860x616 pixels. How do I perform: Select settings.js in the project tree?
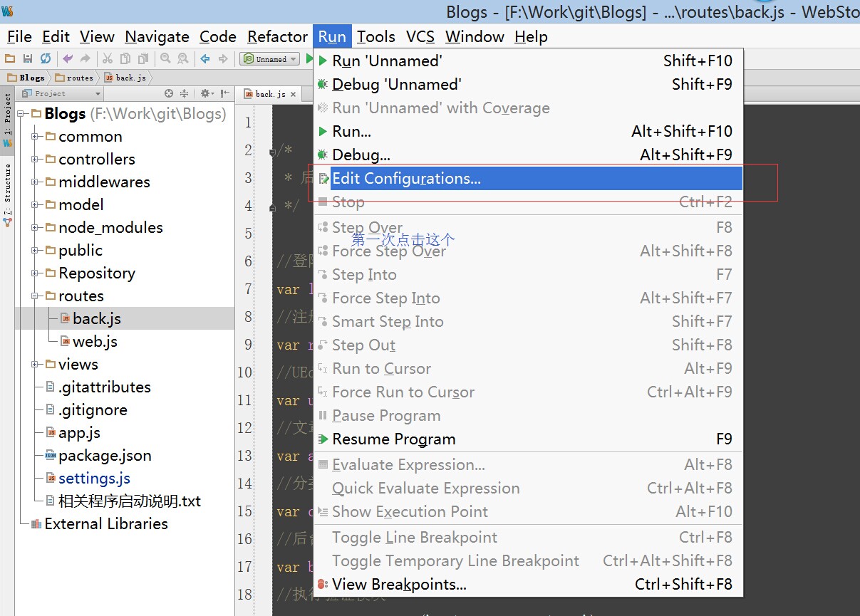coord(94,479)
